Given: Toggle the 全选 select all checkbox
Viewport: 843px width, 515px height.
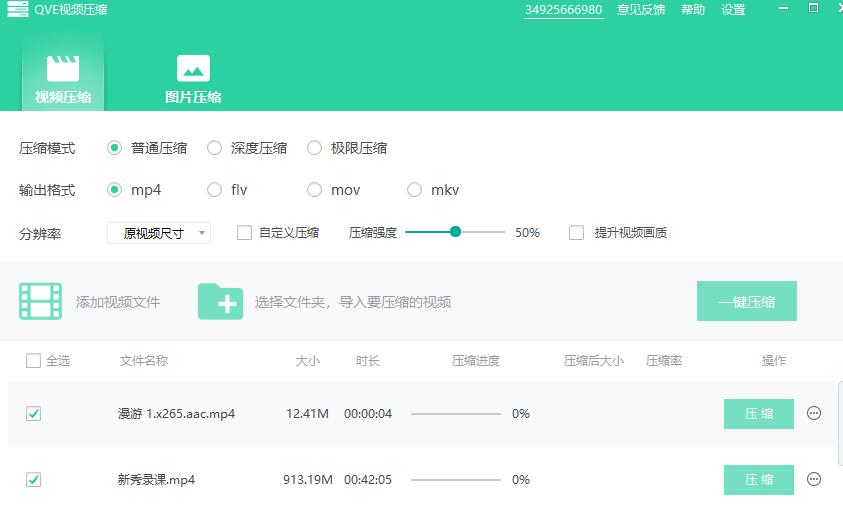Looking at the screenshot, I should (33, 361).
